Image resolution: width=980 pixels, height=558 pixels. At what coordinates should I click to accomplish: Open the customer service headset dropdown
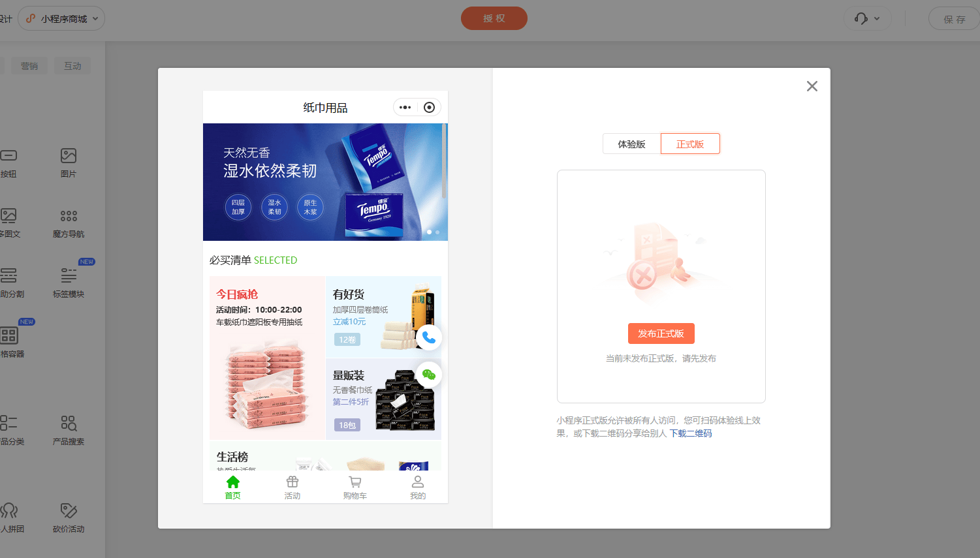click(867, 18)
